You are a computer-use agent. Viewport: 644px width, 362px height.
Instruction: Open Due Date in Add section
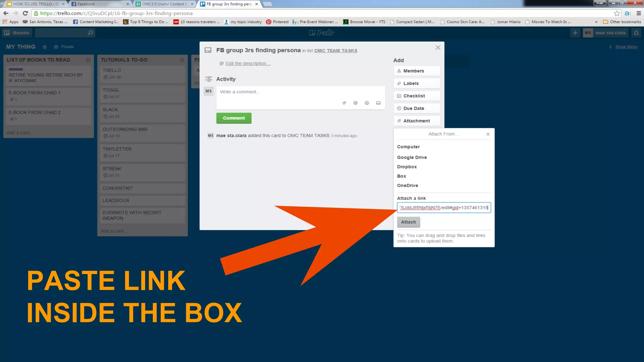tap(417, 108)
